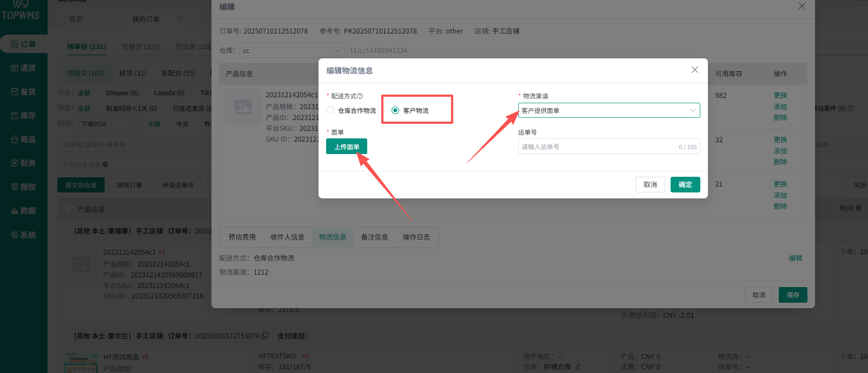Open 订单 in the left sidebar
Viewport: 868px width, 373px height.
pyautogui.click(x=23, y=44)
